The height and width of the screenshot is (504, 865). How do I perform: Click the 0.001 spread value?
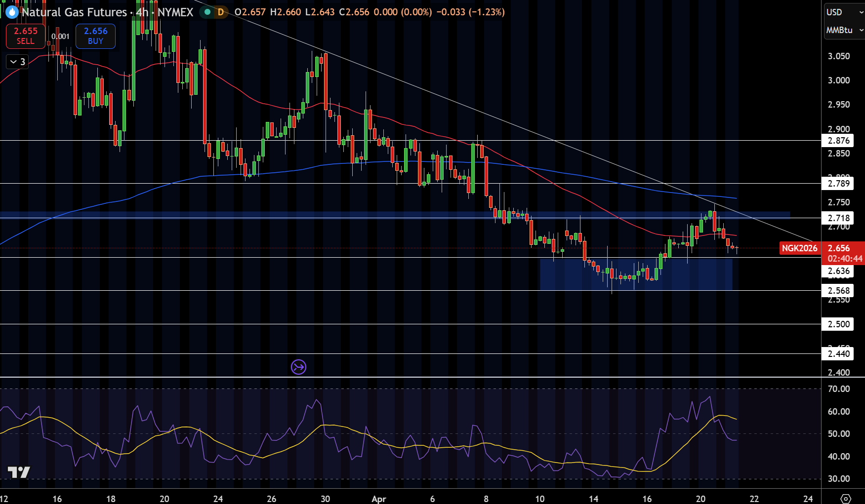60,36
